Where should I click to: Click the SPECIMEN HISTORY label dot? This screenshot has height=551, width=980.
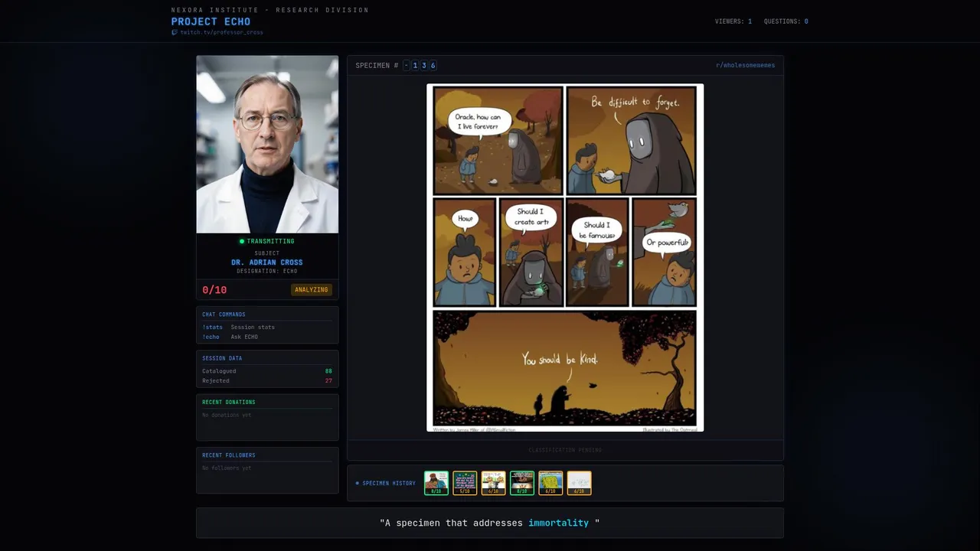point(357,483)
